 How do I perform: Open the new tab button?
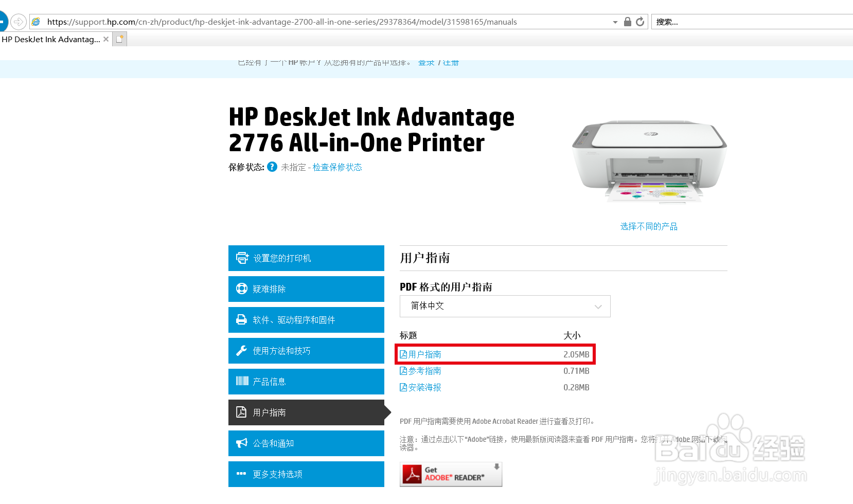(x=119, y=39)
